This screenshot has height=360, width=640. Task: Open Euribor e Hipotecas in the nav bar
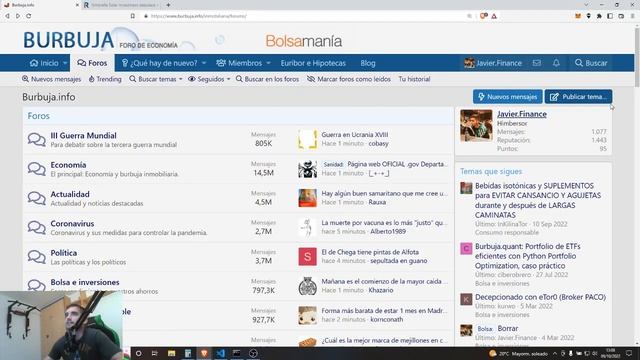pyautogui.click(x=313, y=63)
